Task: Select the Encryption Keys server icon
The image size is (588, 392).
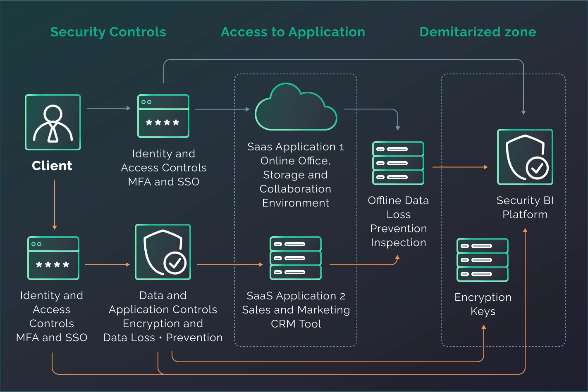Action: click(x=482, y=260)
